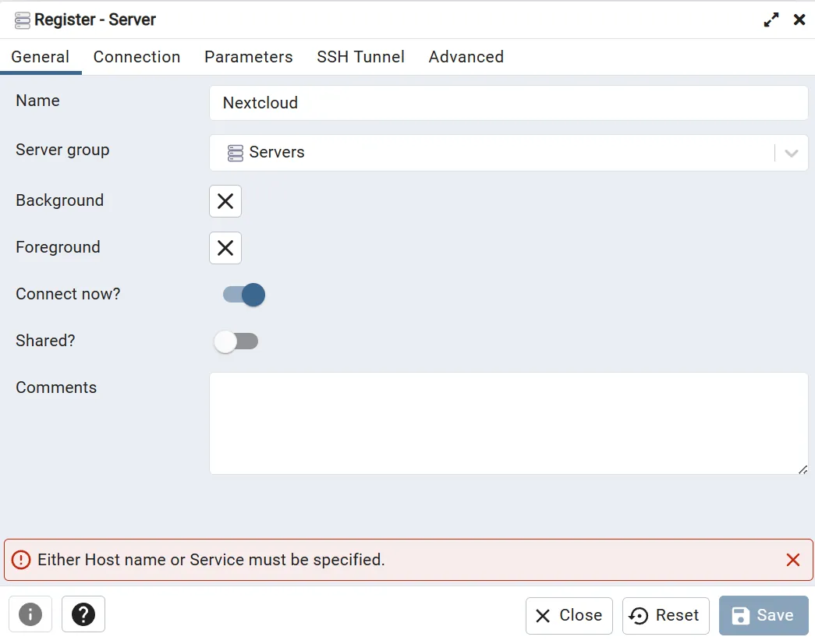Disable the Connect now? switch

pos(243,295)
